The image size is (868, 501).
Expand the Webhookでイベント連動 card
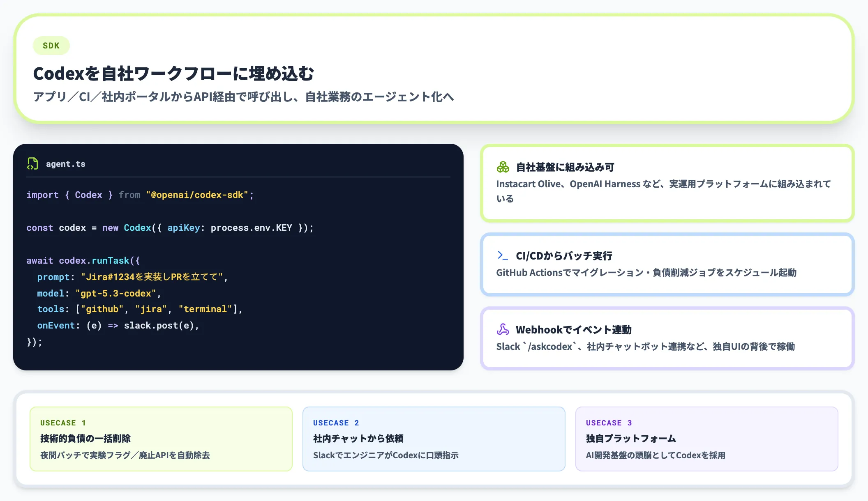tap(666, 338)
